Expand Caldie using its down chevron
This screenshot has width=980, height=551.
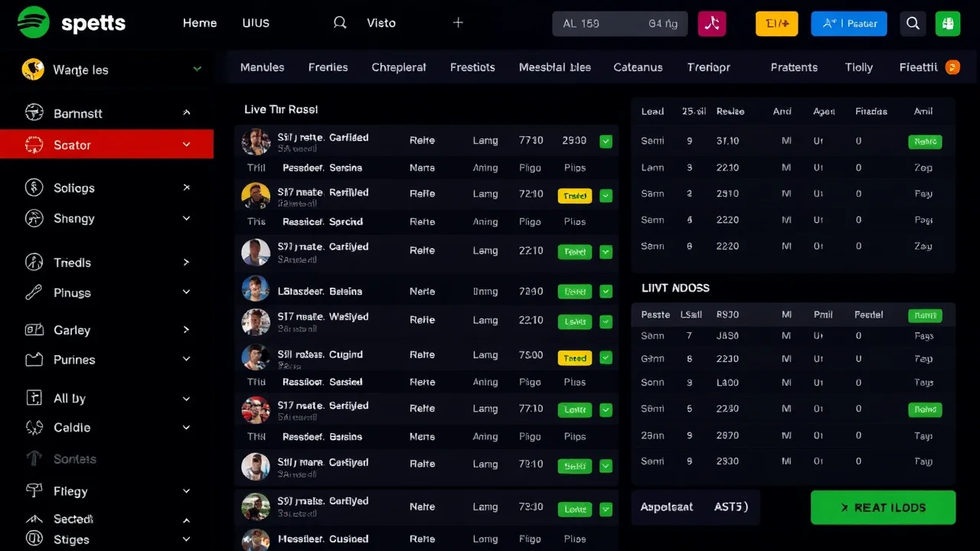[x=186, y=427]
